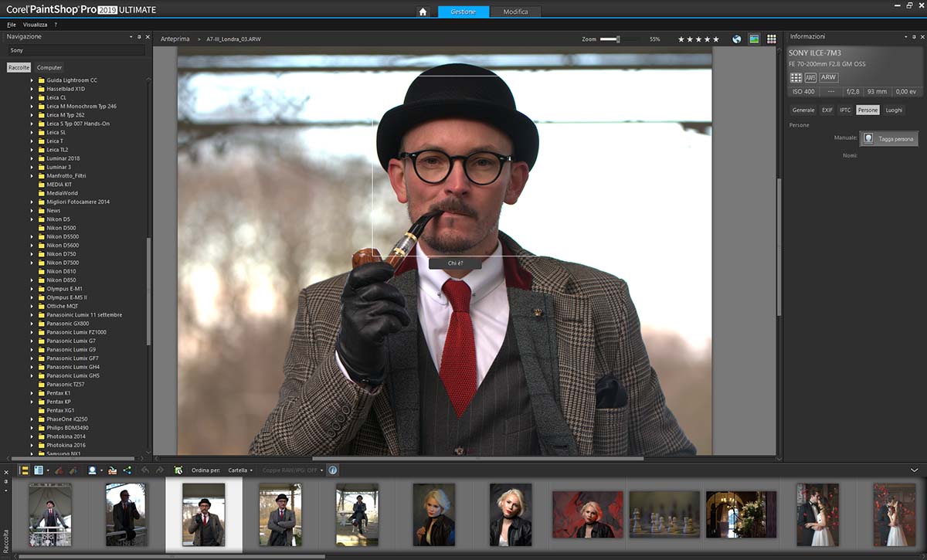The width and height of the screenshot is (927, 560).
Task: Expand the Leica SL folder
Action: click(32, 132)
